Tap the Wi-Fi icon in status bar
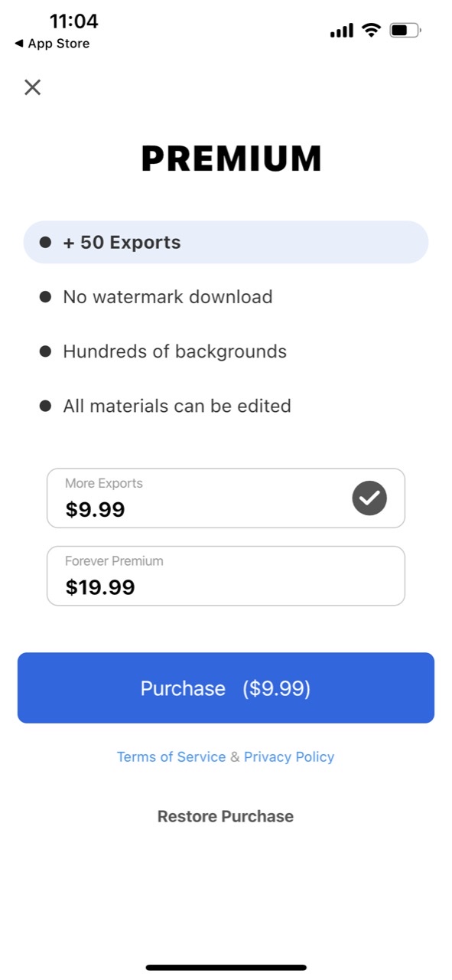Image resolution: width=452 pixels, height=980 pixels. click(369, 30)
